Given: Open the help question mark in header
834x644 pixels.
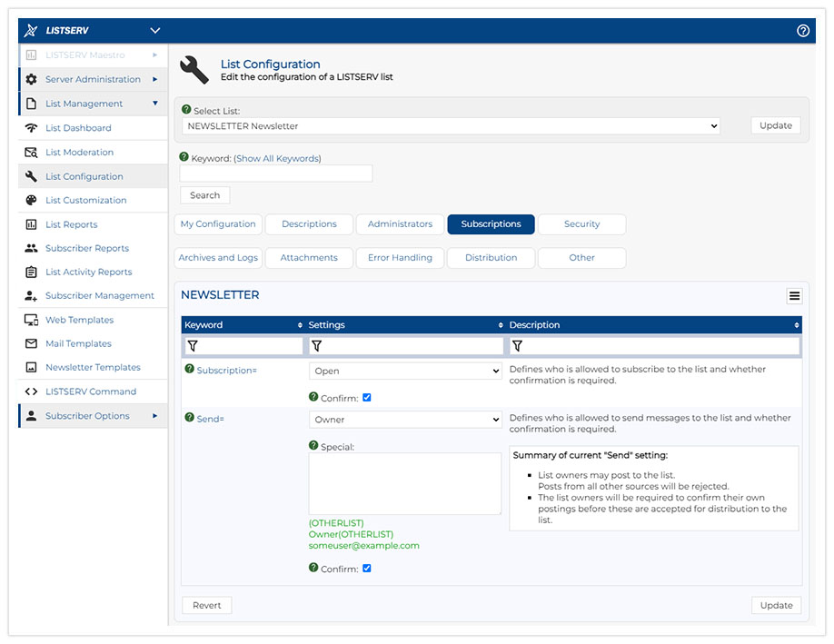Looking at the screenshot, I should coord(802,30).
